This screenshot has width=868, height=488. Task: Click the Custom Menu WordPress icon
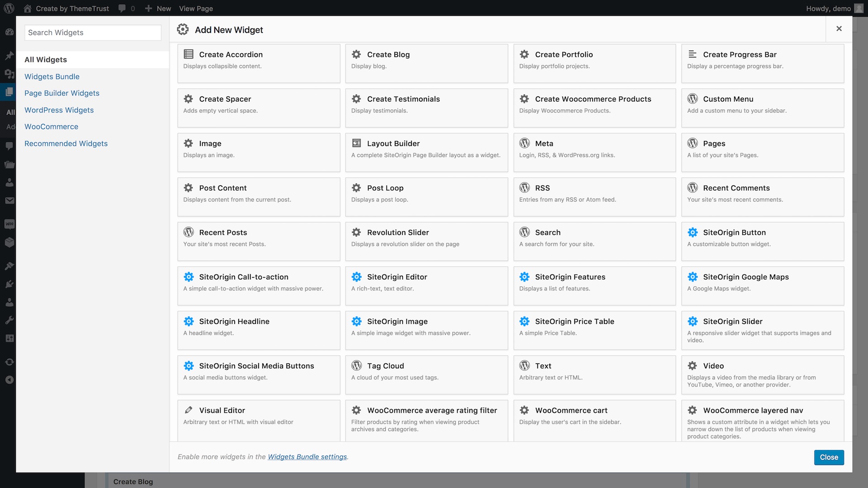click(692, 99)
